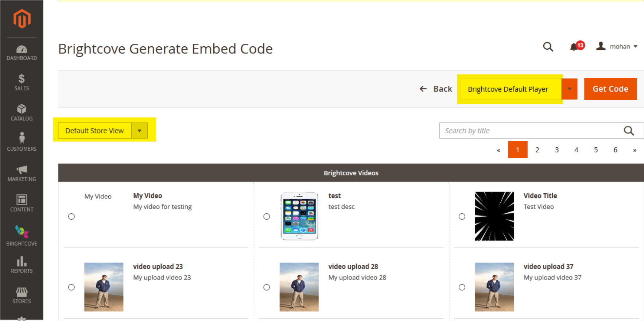Click 'My upload video 28' description

click(x=357, y=278)
